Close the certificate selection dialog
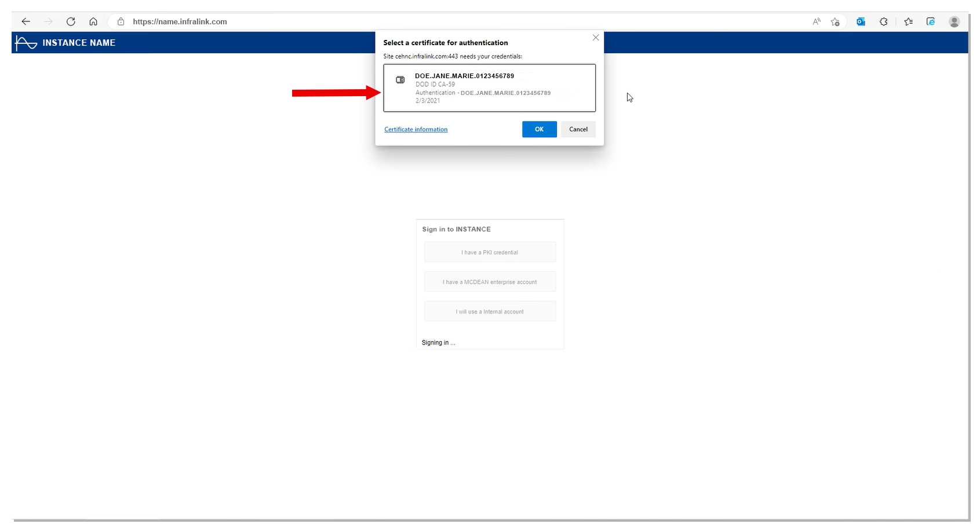This screenshot has height=531, width=980. pos(596,38)
